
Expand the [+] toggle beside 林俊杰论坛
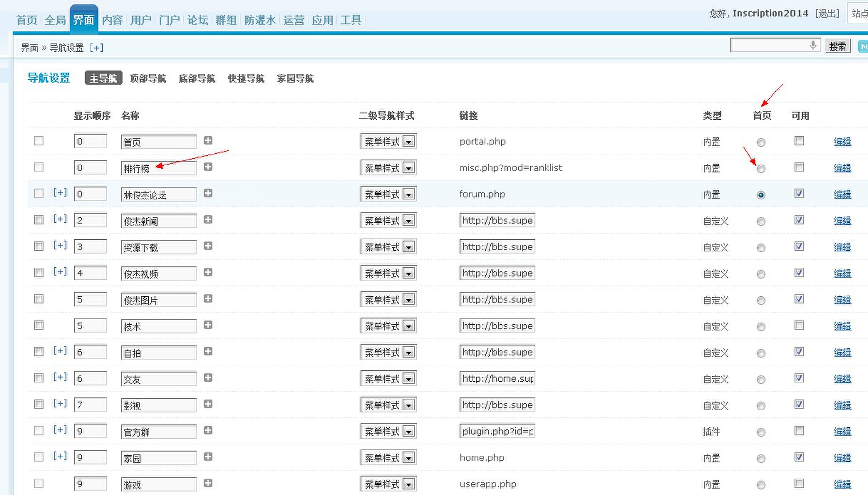tap(60, 193)
